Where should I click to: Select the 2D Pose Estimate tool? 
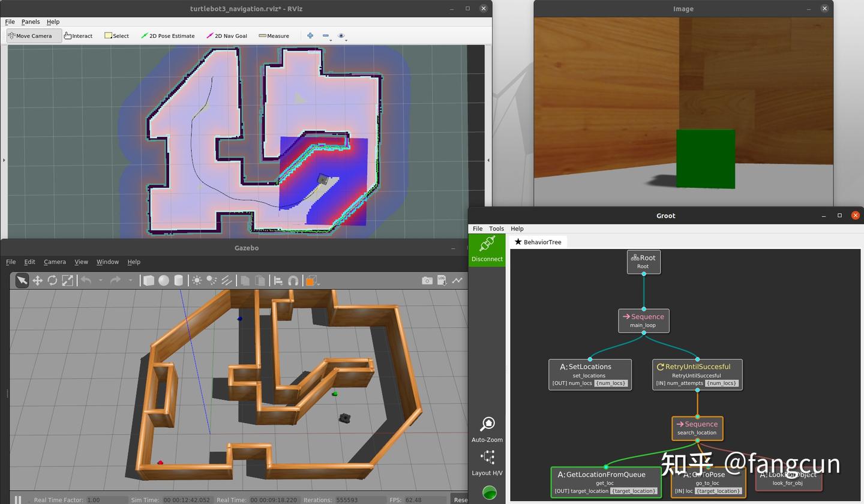[167, 36]
